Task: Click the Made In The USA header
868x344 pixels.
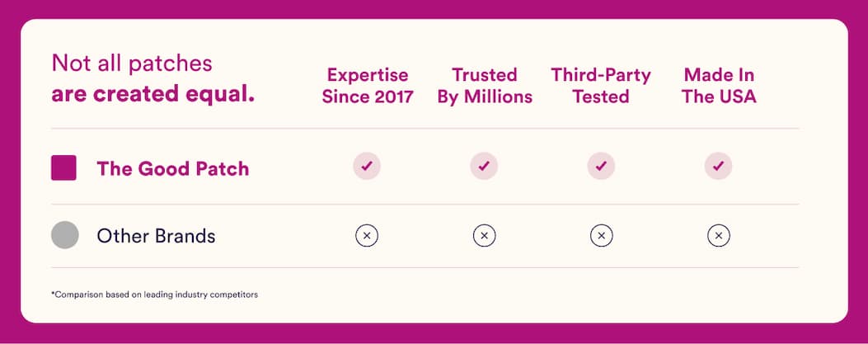Action: click(x=719, y=85)
